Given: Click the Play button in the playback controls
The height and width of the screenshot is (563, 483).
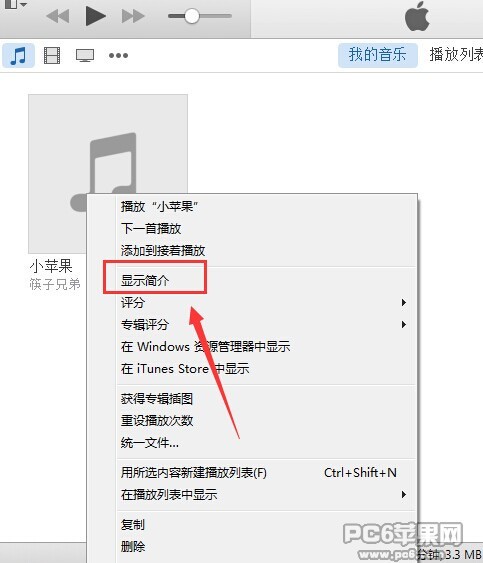Looking at the screenshot, I should [96, 16].
